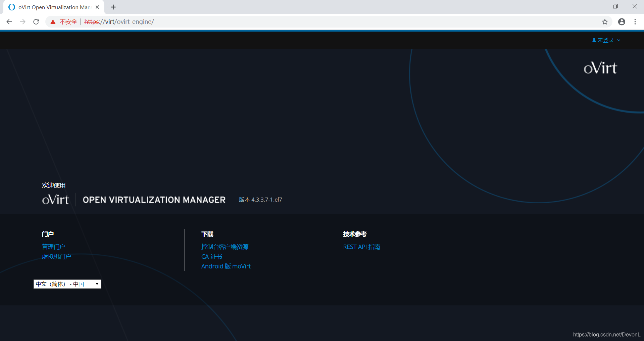Click the oVirt logo at top right
This screenshot has height=341, width=644.
[x=600, y=68]
